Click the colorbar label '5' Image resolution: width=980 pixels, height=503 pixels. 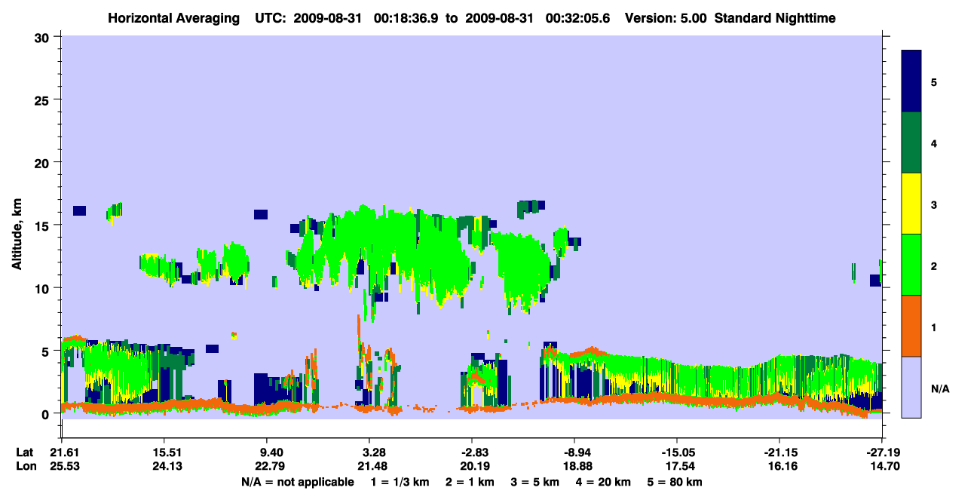(933, 81)
